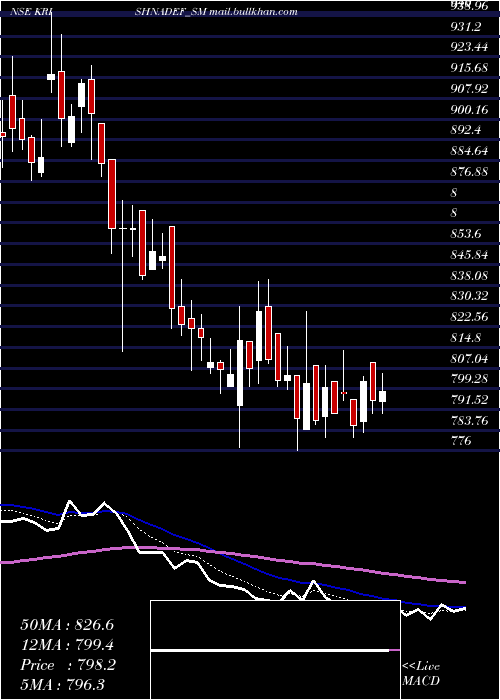Image resolution: width=500 pixels, height=700 pixels.
Task: Click the '884.64' price axis label
Action: (x=469, y=151)
